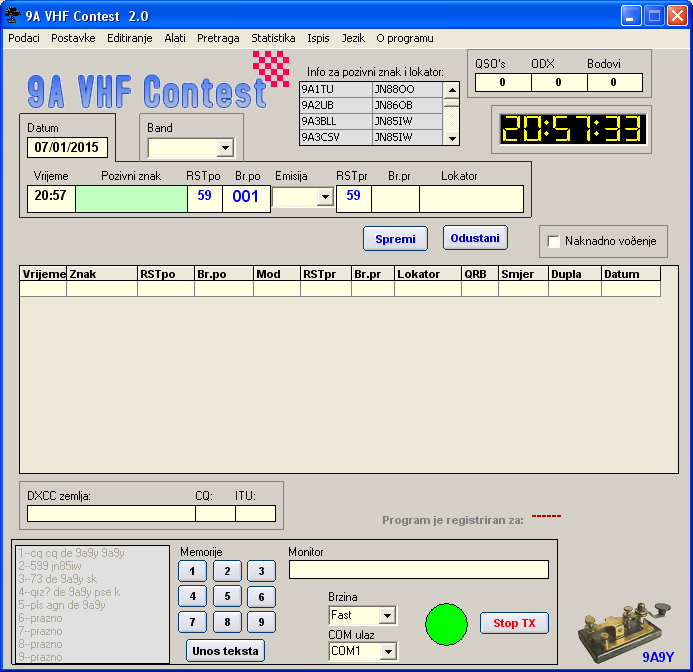Open the Editiranje menu
This screenshot has height=672, width=693.
[x=129, y=38]
